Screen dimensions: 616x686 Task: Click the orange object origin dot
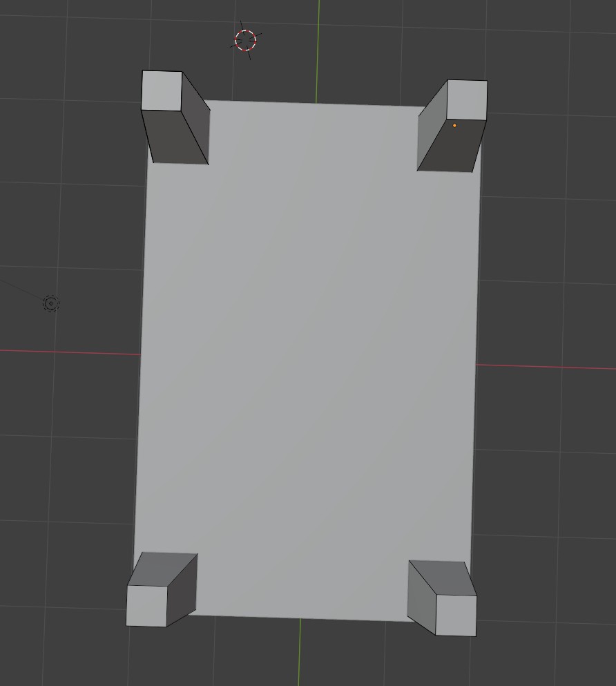454,125
